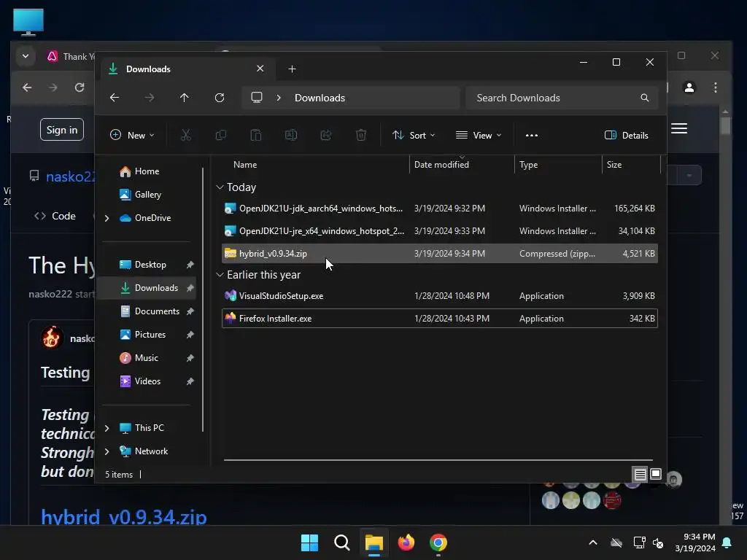The image size is (747, 560).
Task: Click File Explorer taskbar icon
Action: coord(374,542)
